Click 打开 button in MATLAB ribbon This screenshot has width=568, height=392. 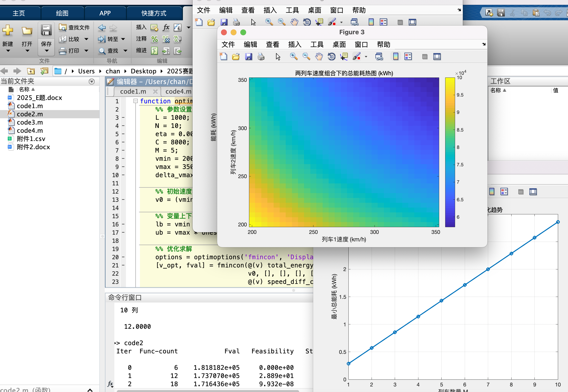[27, 38]
